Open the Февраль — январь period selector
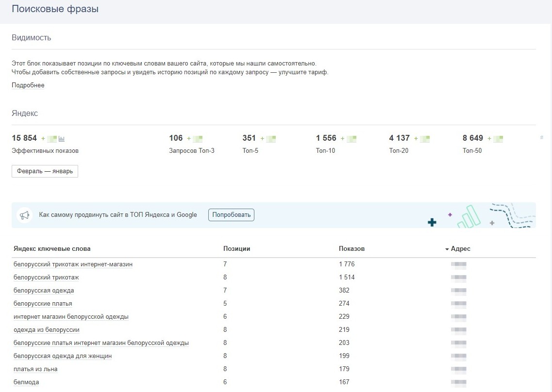The height and width of the screenshot is (392, 552). (x=45, y=171)
